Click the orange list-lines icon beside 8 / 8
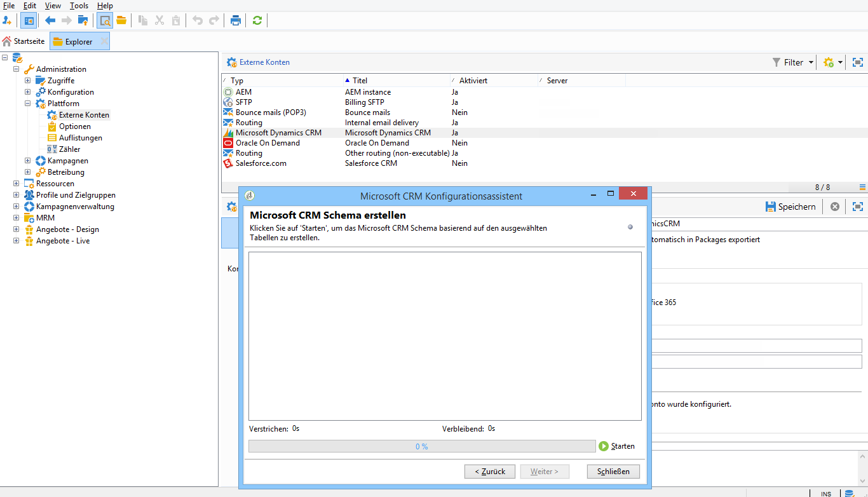 click(862, 187)
